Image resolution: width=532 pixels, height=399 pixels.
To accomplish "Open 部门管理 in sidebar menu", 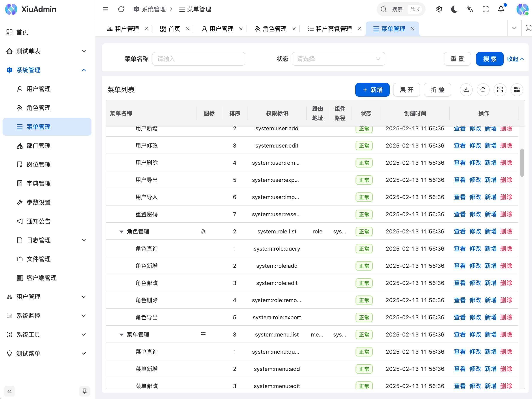I will 38,146.
